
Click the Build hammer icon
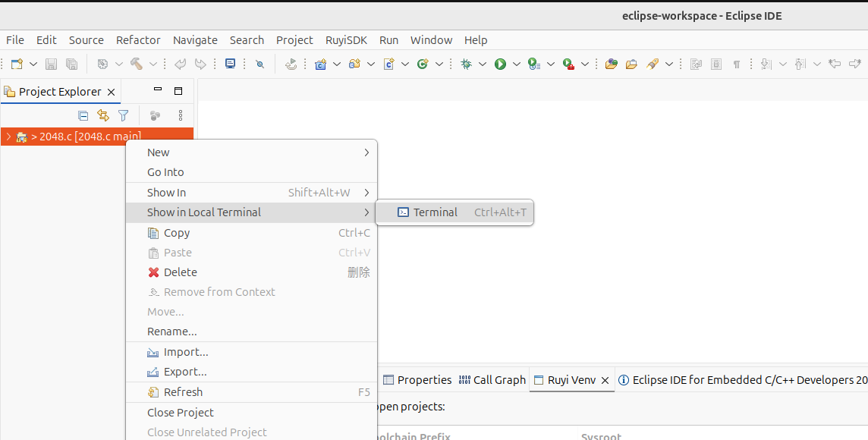point(137,64)
